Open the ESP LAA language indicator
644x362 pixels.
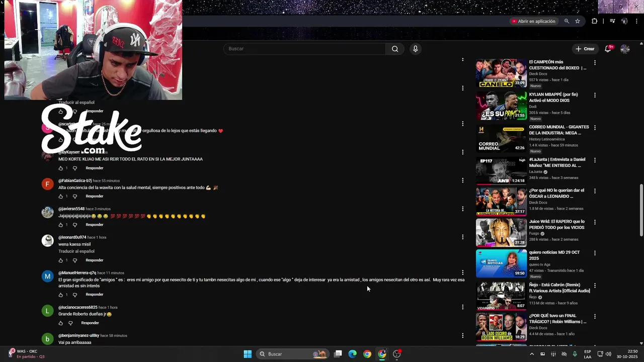click(x=588, y=354)
